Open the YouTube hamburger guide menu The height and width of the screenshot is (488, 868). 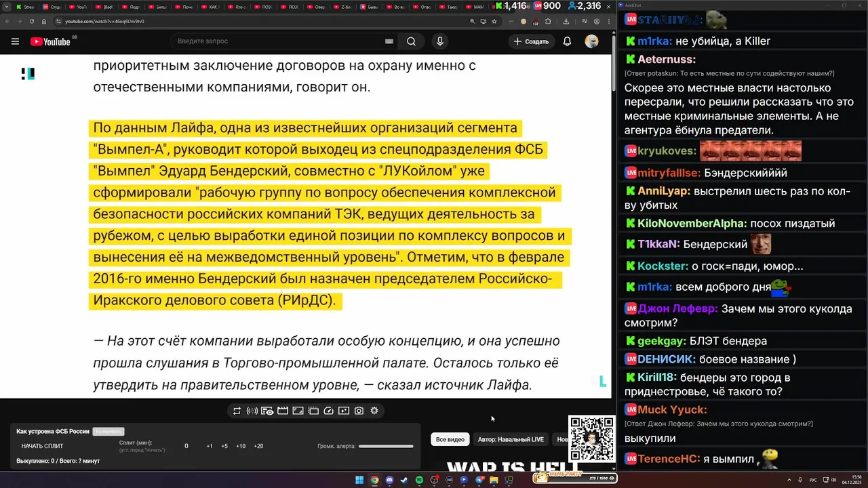pos(15,41)
